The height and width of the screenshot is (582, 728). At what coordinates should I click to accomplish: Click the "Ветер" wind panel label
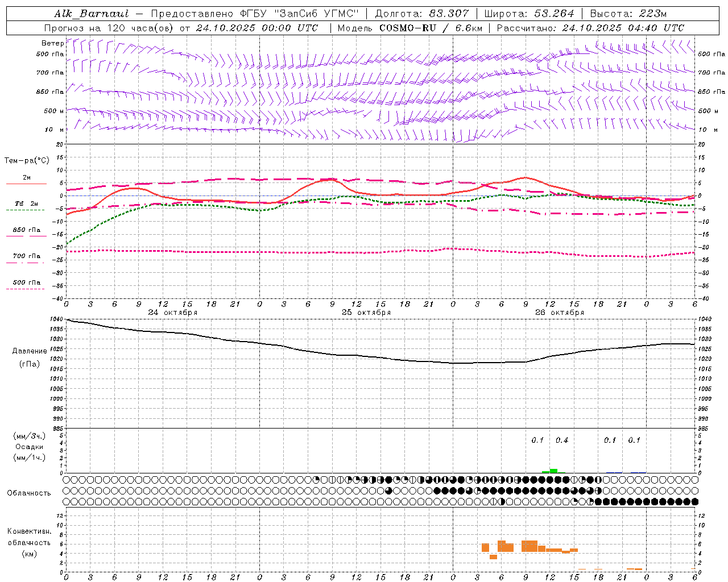point(53,43)
